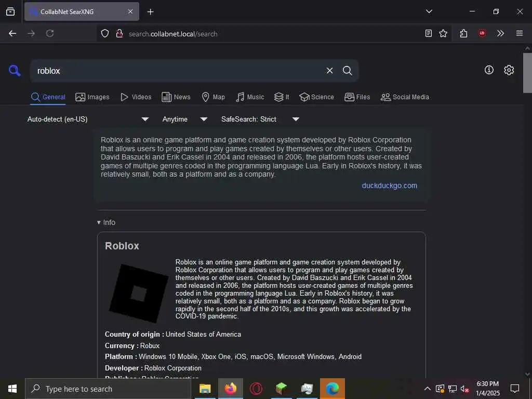Screen dimensions: 532x399
Task: Reload the current page
Action: pyautogui.click(x=50, y=33)
